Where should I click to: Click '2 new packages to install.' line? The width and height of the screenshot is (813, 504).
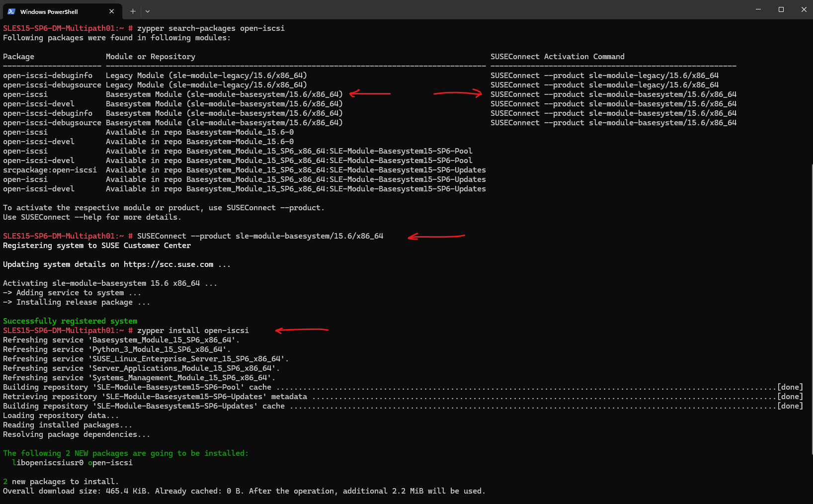pos(61,482)
